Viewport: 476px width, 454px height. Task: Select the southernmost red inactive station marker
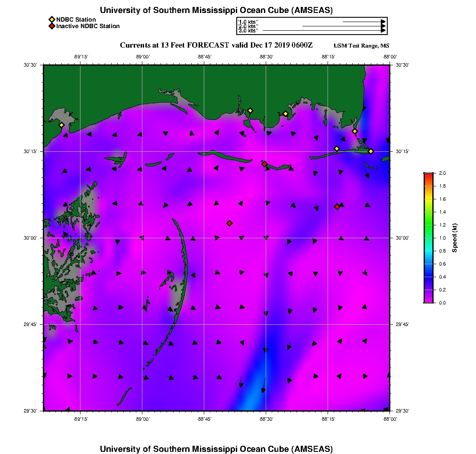click(x=229, y=223)
